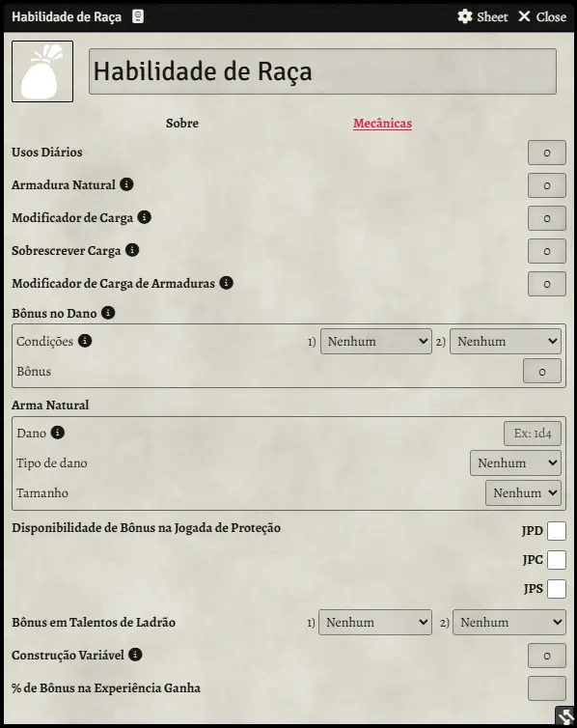Close the Habilidade de Raça window
Screen dimensions: 577x728
[x=542, y=16]
